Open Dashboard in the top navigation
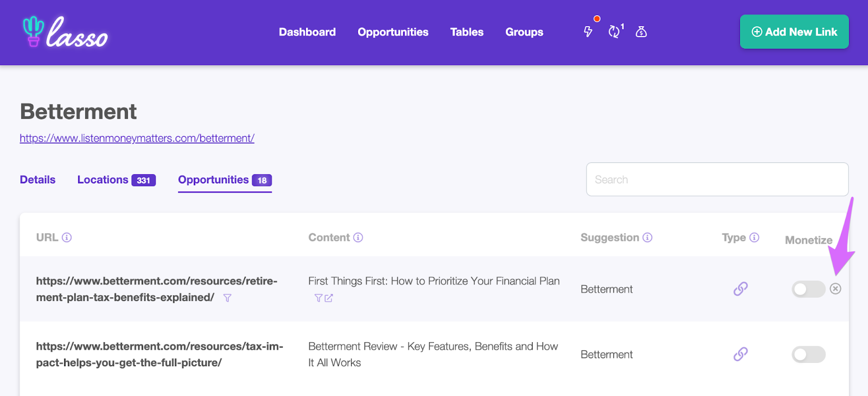Screen dimensions: 868x396 (x=307, y=32)
